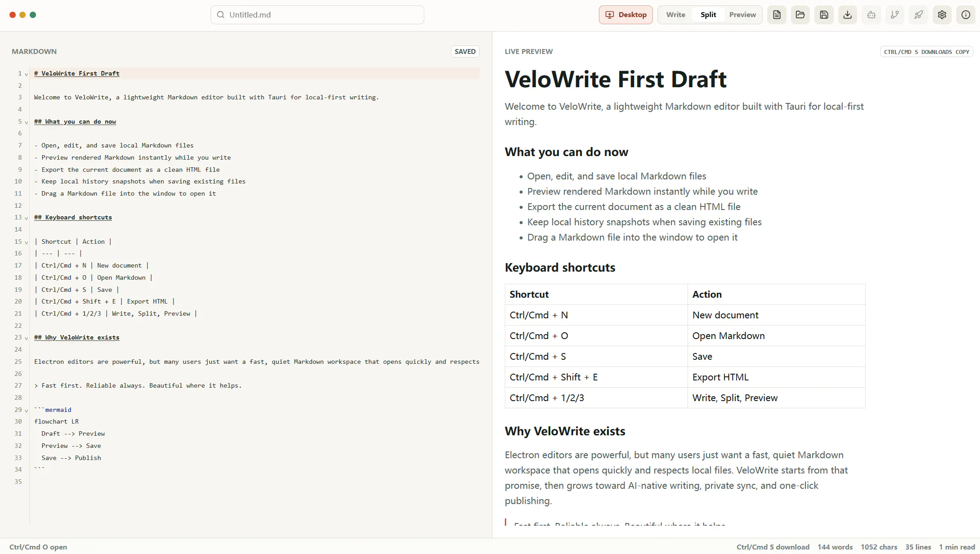Click the download export icon
Screen dimensions: 980x554
coord(848,15)
